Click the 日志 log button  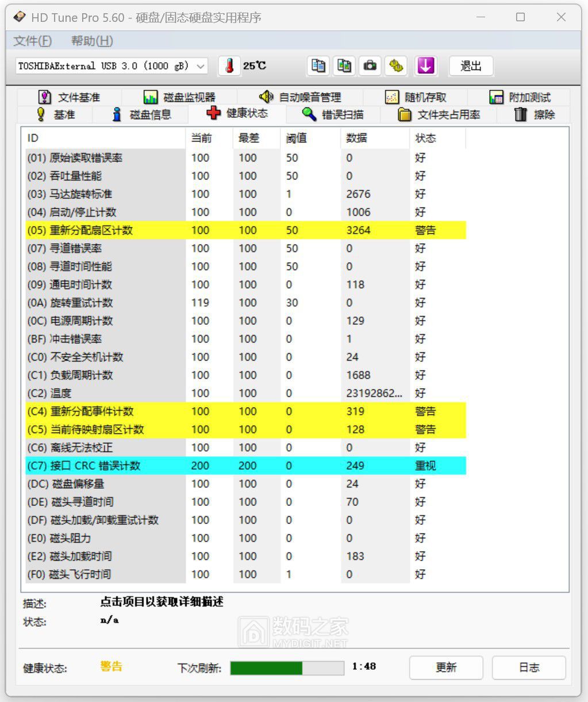click(529, 668)
